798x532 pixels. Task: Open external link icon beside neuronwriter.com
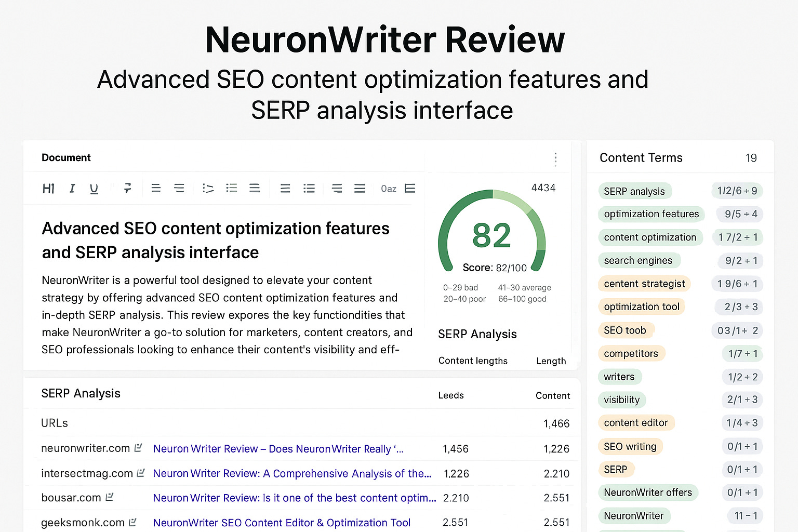click(138, 448)
